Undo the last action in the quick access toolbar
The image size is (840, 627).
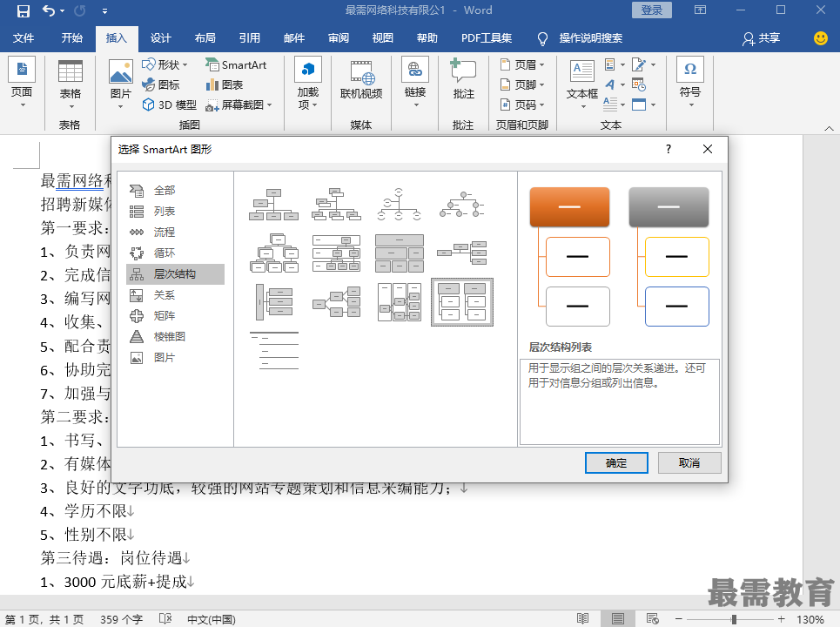48,10
